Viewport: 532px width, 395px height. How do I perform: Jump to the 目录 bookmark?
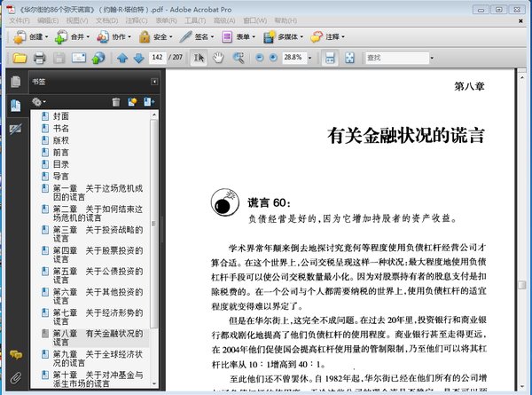(60, 164)
